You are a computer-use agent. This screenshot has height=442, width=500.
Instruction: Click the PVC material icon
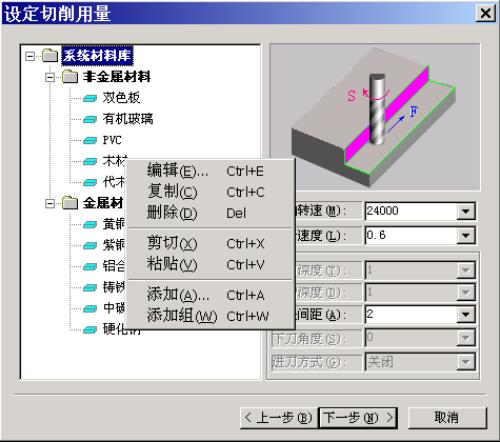(x=90, y=140)
